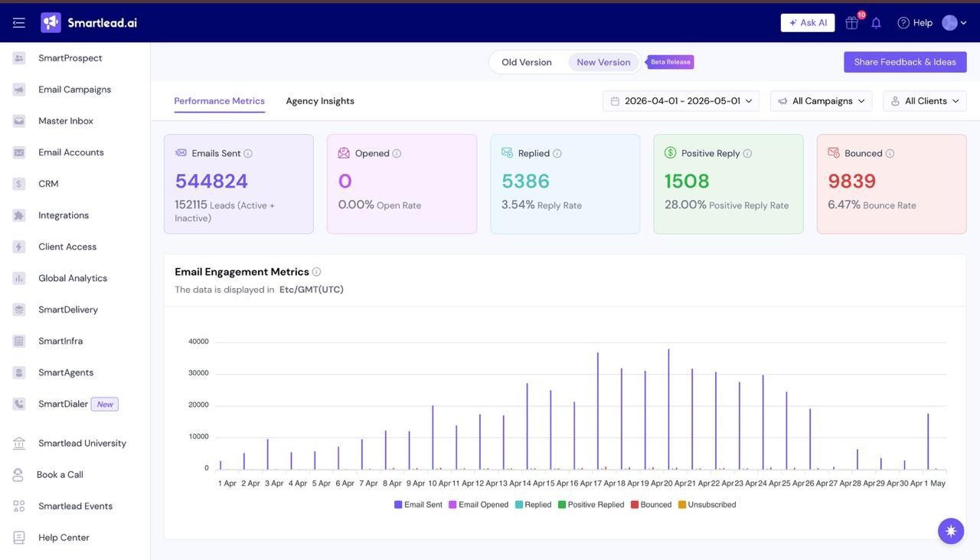Open the date range dropdown
The image size is (980, 560).
click(x=681, y=101)
